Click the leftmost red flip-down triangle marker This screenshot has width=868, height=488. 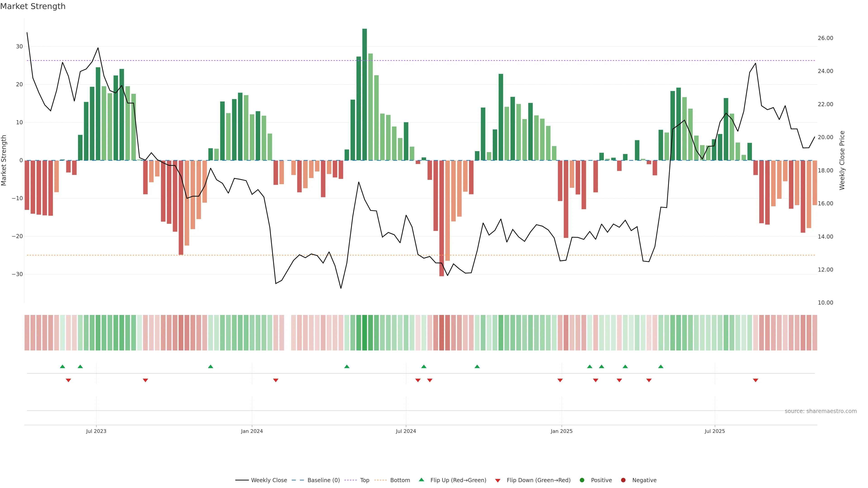68,380
